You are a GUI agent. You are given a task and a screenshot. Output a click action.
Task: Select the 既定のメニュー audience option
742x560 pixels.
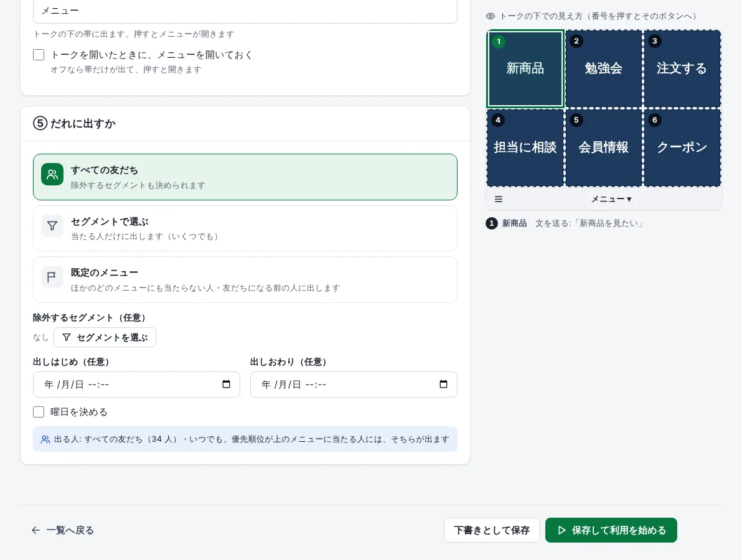click(x=245, y=279)
